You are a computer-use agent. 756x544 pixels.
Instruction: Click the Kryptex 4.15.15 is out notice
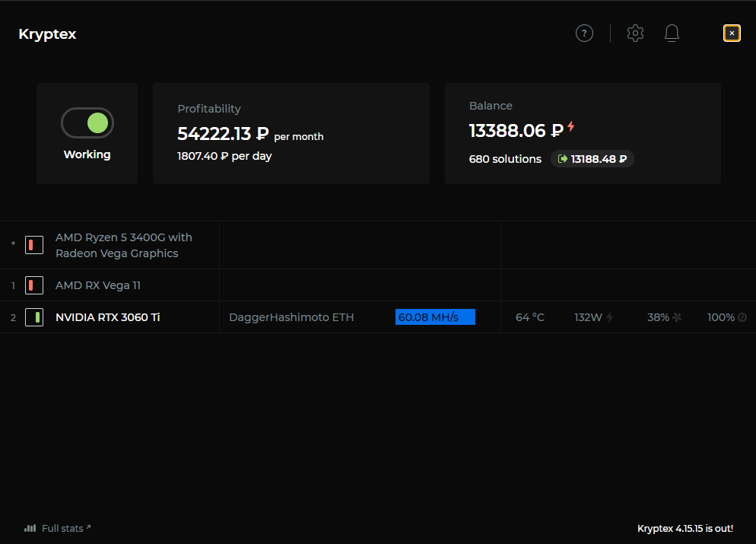[x=685, y=528]
